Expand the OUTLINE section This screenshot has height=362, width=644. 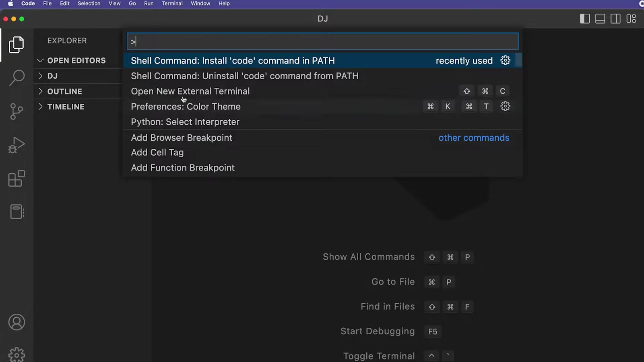(x=77, y=91)
